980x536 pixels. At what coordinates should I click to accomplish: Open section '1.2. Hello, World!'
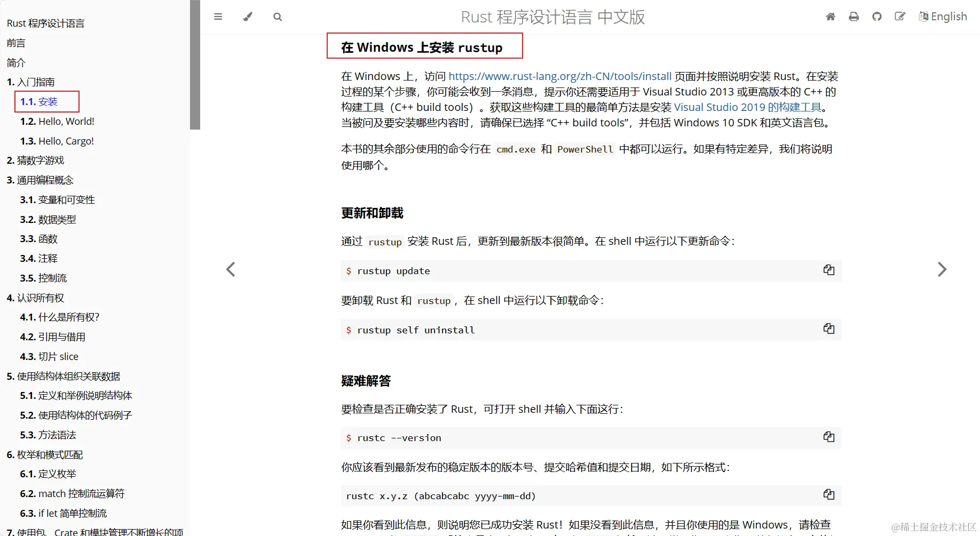pos(57,122)
